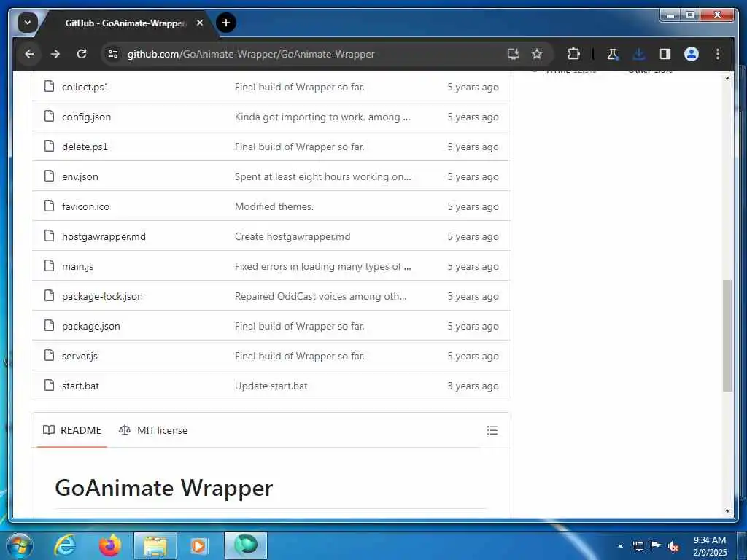This screenshot has width=747, height=560.
Task: Click file icon beside start.bat
Action: point(49,385)
